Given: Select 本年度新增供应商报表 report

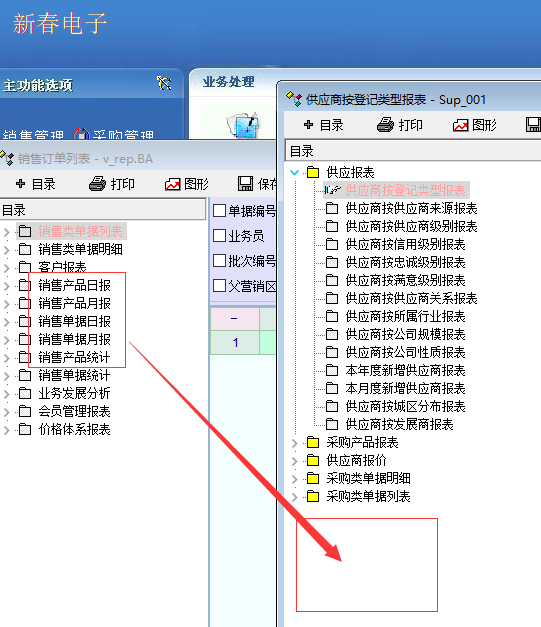Looking at the screenshot, I should (x=405, y=370).
